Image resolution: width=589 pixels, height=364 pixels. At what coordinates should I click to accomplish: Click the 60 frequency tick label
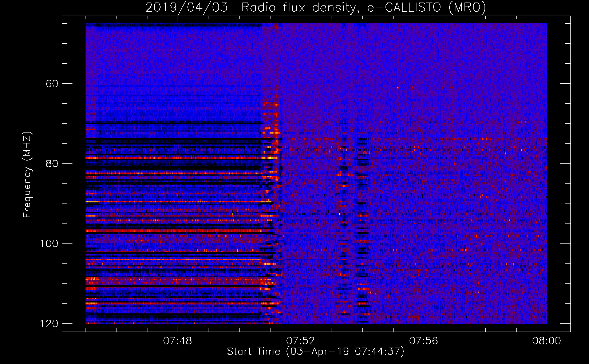[x=52, y=84]
